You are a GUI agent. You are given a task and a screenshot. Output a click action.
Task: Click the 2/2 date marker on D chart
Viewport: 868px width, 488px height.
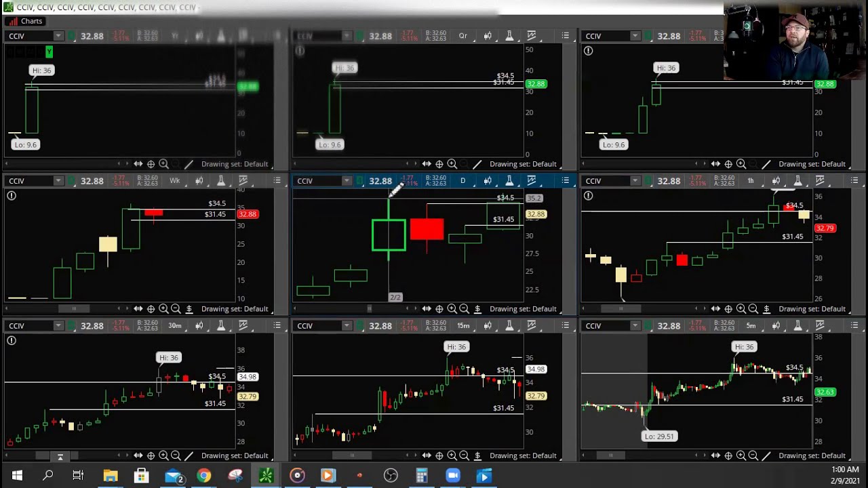(395, 297)
